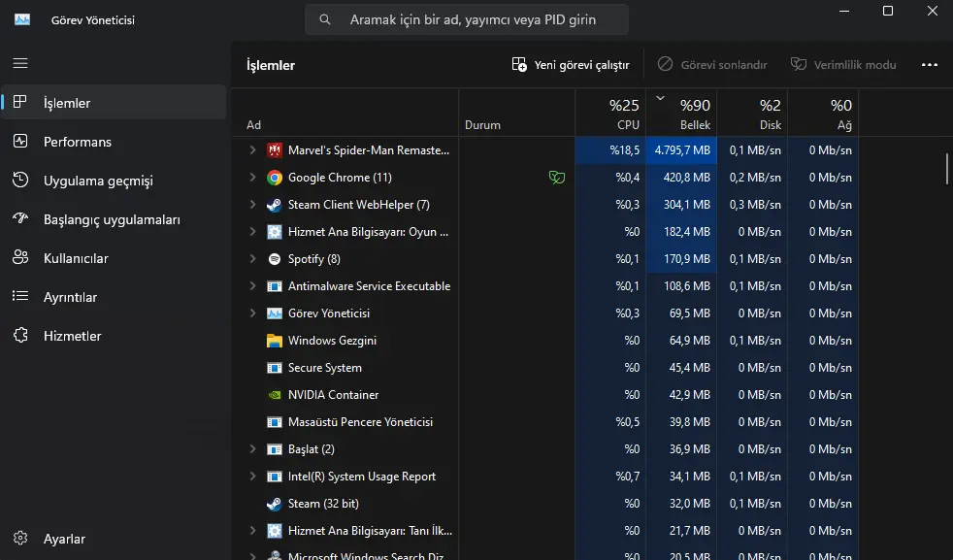Click the 420,8 MB memory cell
The height and width of the screenshot is (560, 953).
tap(681, 177)
